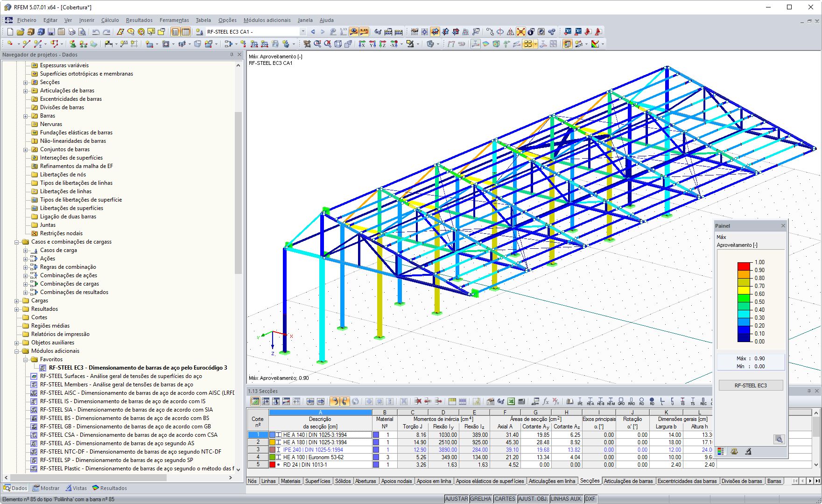Switch to the Materiais table tab

[290, 481]
